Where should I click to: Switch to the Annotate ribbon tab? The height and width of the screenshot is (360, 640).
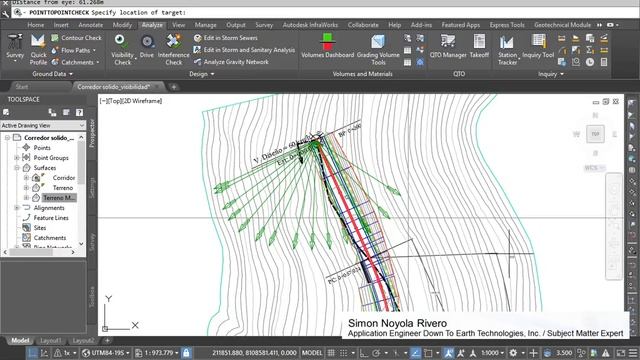point(90,25)
